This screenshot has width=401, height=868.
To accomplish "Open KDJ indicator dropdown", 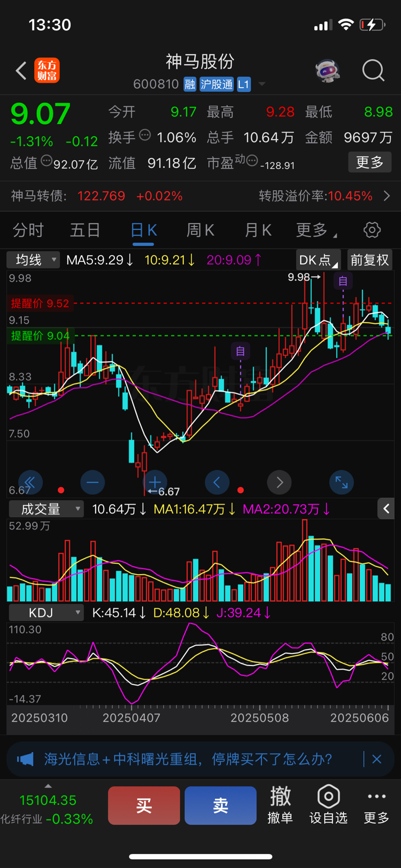I will 46,612.
